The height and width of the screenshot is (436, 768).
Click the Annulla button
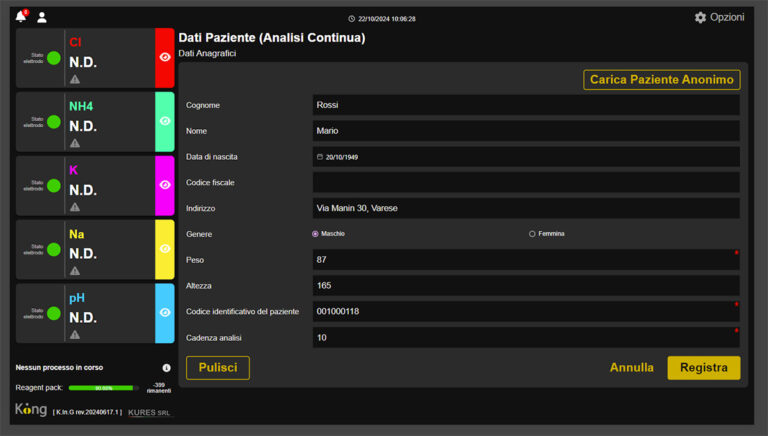[631, 368]
